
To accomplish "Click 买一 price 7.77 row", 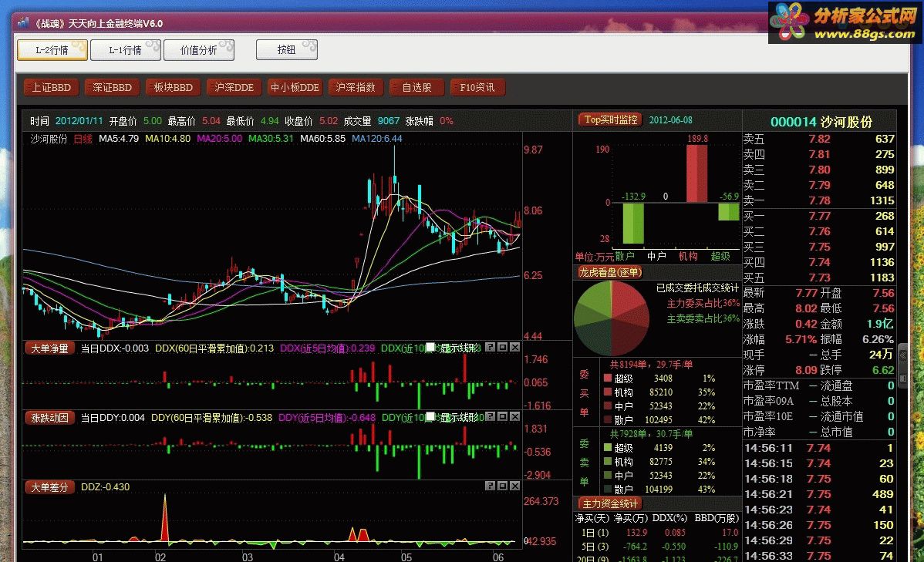I will (818, 216).
